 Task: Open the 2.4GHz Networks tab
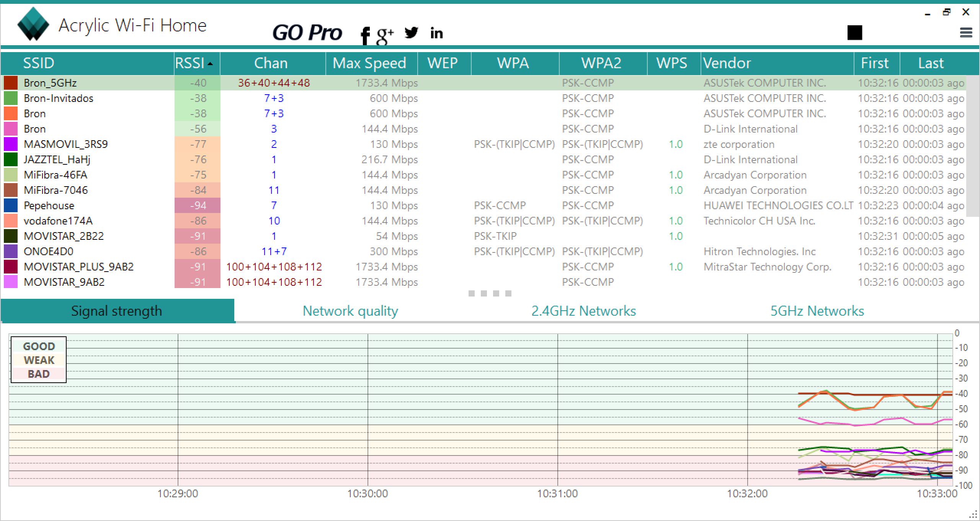pyautogui.click(x=583, y=311)
